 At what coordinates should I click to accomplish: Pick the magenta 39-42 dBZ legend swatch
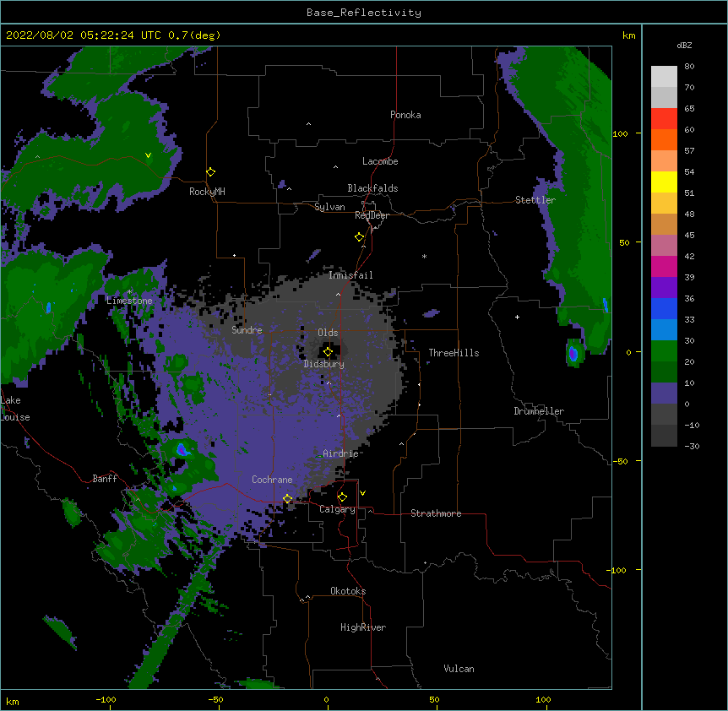(x=664, y=266)
